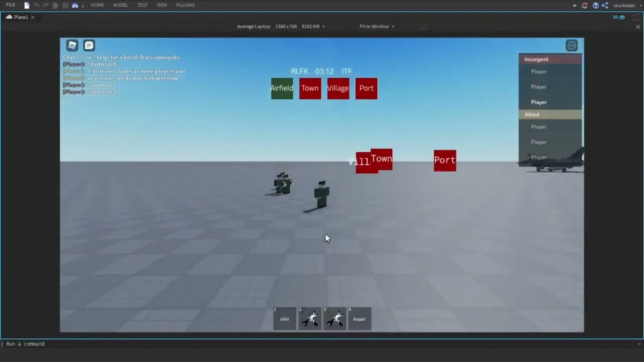This screenshot has height=362, width=644.
Task: Click the green Airfield objective button
Action: coord(282,88)
